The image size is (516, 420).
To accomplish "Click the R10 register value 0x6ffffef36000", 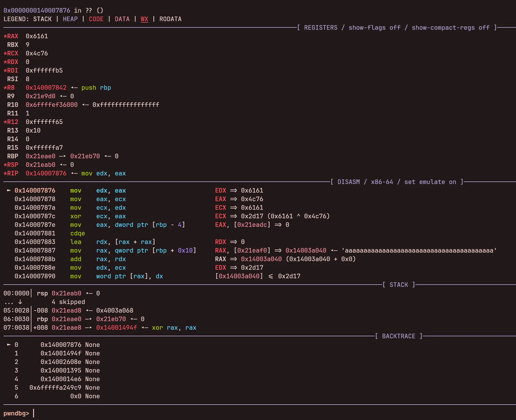I will [x=51, y=105].
